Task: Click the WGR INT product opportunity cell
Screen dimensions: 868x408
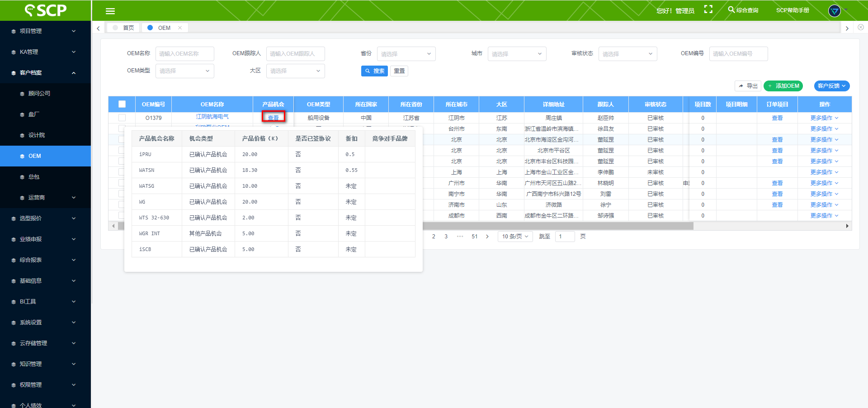Action: coord(157,233)
